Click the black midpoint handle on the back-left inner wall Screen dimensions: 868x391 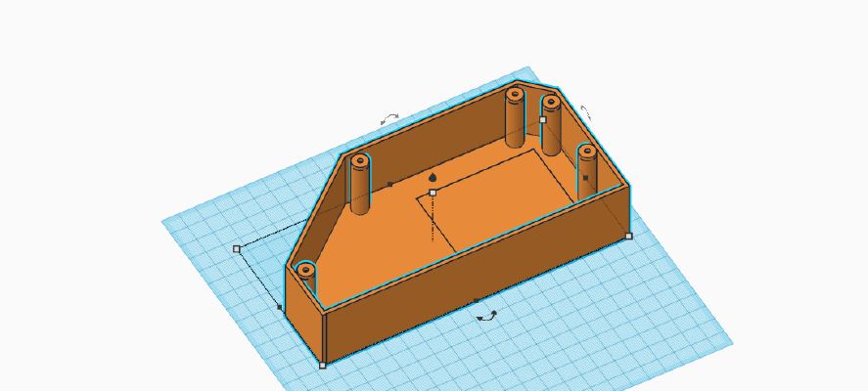pyautogui.click(x=390, y=184)
